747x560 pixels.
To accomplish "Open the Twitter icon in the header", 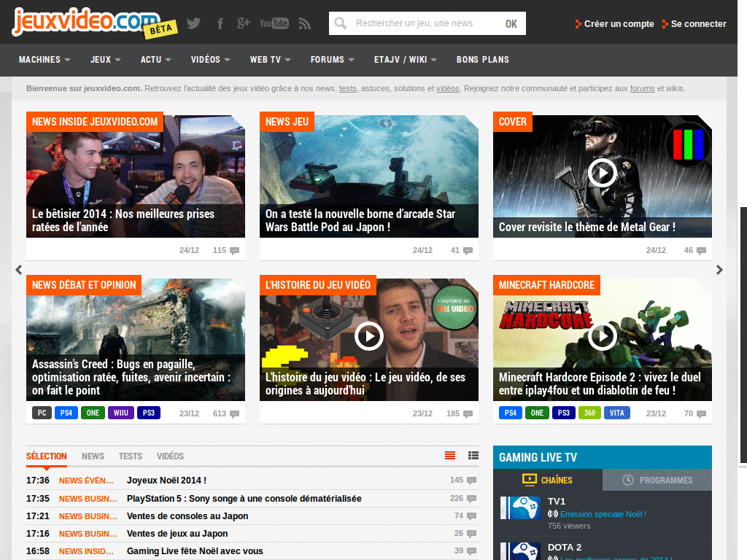I will point(193,23).
